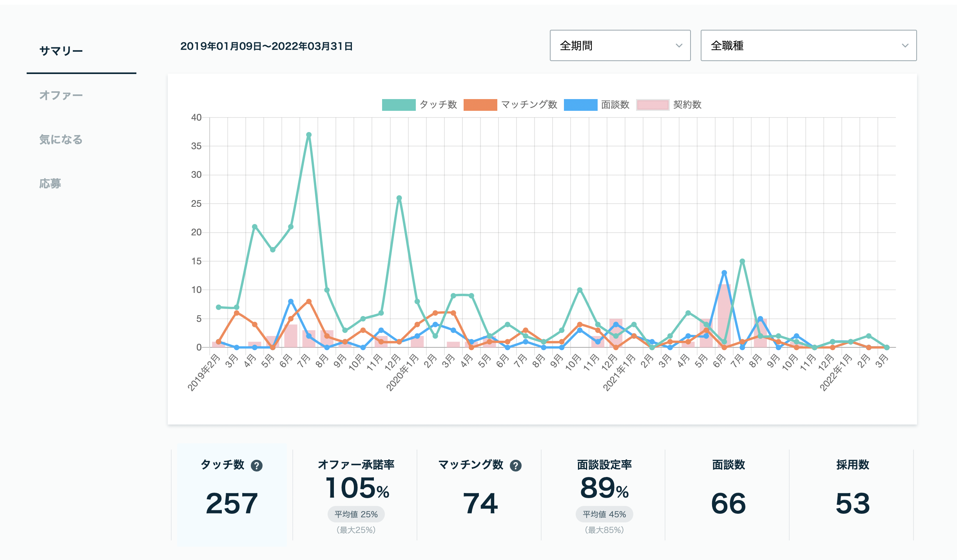The width and height of the screenshot is (957, 560).
Task: Click the 2019 July タッチ数 peak point
Action: click(x=309, y=135)
